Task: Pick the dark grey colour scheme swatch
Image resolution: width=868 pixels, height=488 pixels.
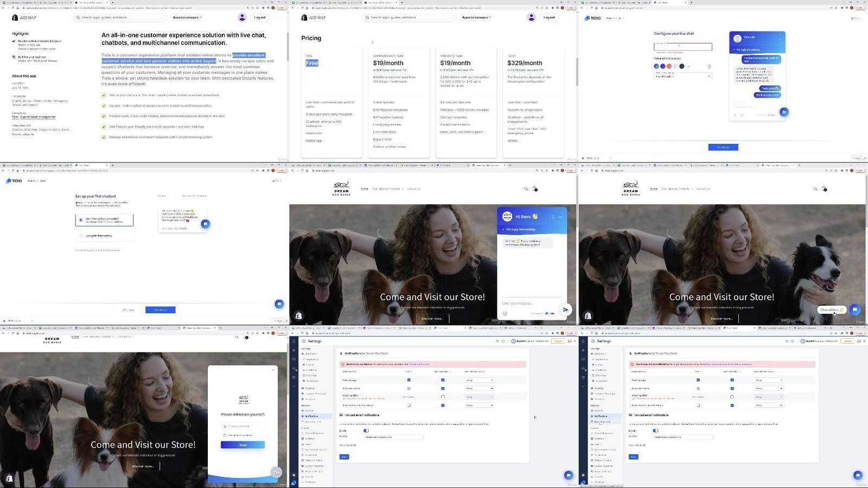Action: pos(682,66)
